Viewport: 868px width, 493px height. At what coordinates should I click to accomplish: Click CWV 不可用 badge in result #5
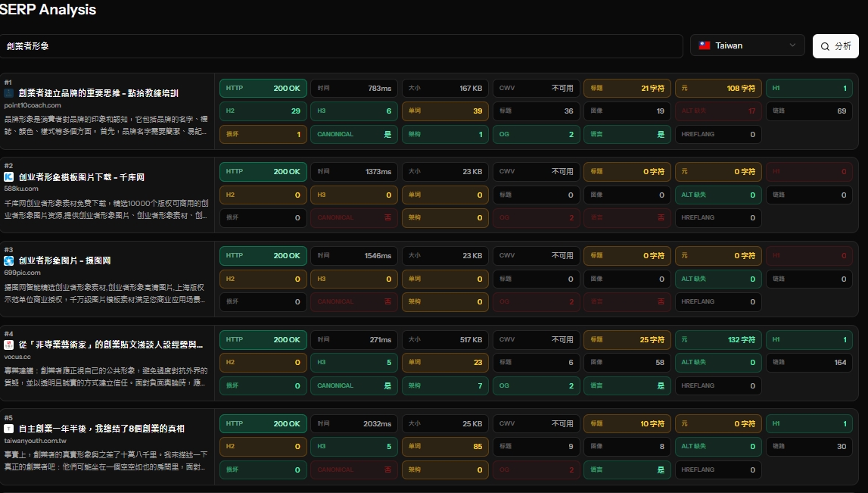pos(536,424)
